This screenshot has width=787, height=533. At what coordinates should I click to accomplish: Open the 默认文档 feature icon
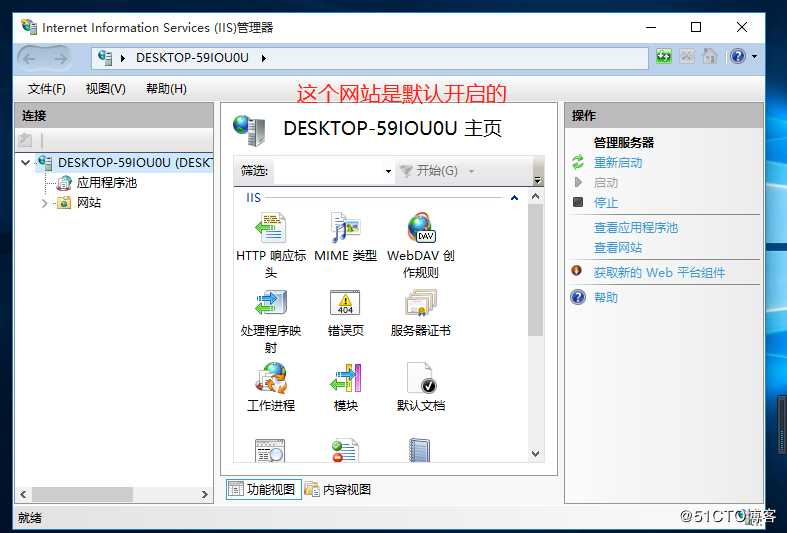tap(421, 378)
